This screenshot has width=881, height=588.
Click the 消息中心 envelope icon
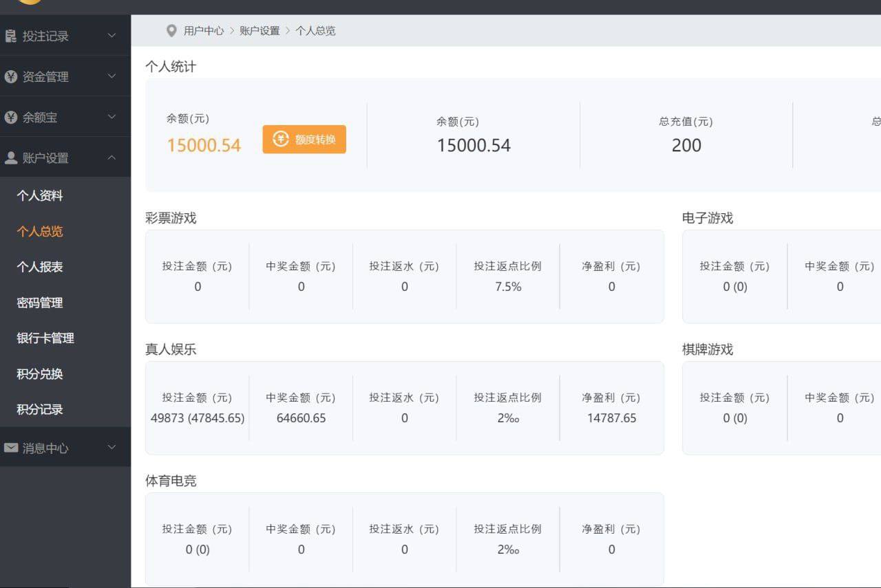(x=10, y=447)
